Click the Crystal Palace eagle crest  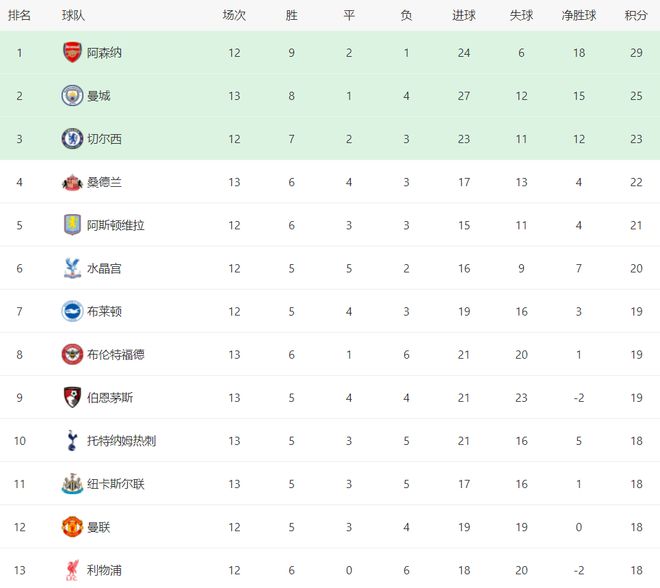coord(72,268)
